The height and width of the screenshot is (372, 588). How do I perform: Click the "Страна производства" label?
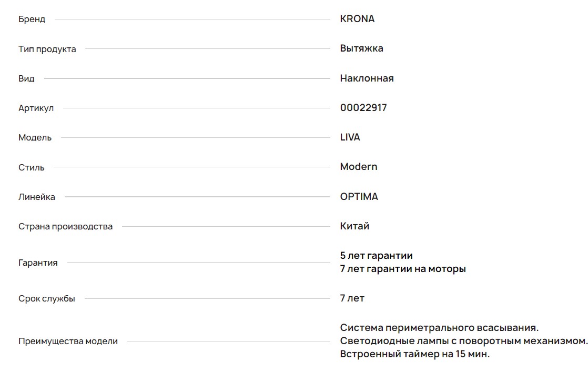pos(65,227)
